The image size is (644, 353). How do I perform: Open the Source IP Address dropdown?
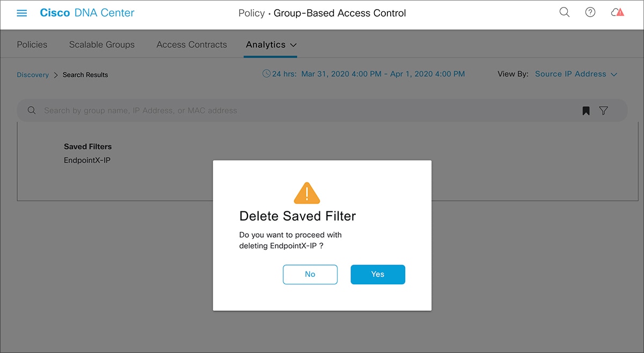pyautogui.click(x=576, y=74)
